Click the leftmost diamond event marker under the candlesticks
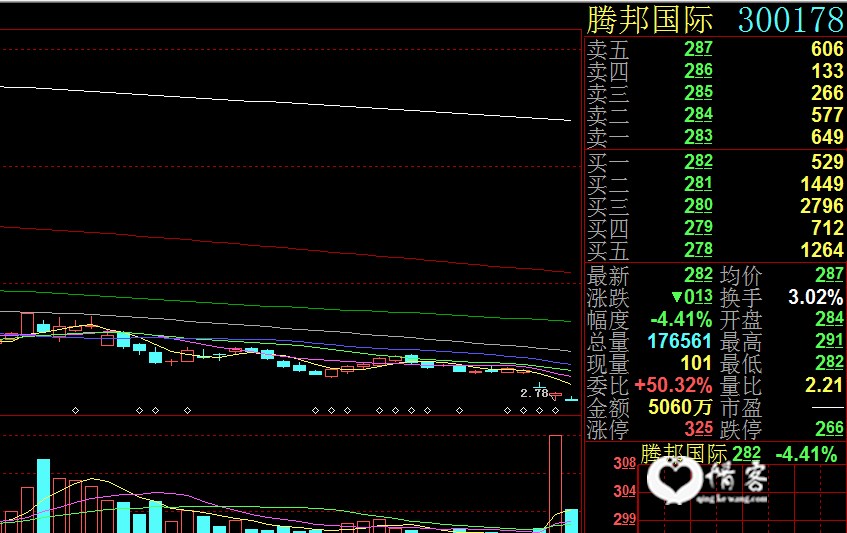This screenshot has width=847, height=533. pyautogui.click(x=76, y=411)
